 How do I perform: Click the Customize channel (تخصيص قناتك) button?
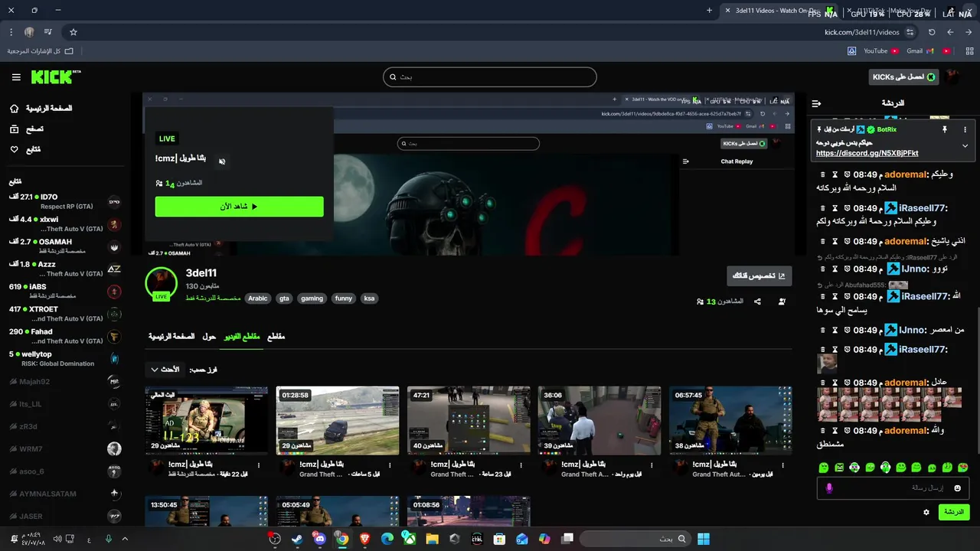(759, 275)
